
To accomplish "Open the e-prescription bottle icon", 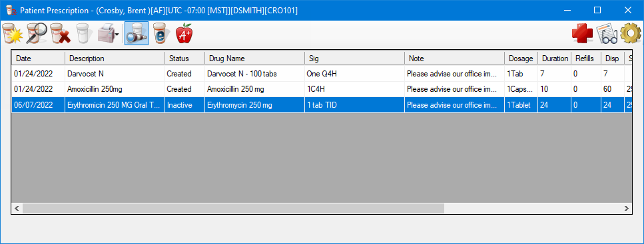I will (x=161, y=34).
